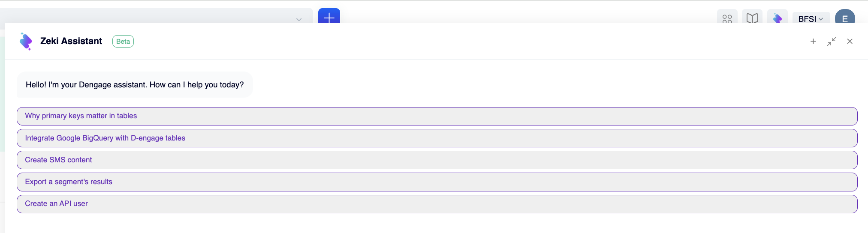Click the blue plus button in top bar

point(329,16)
